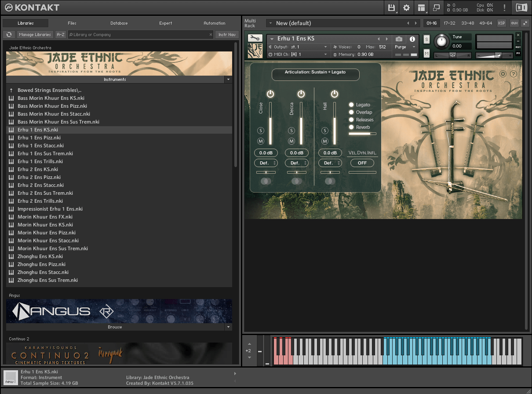Viewport: 532px width, 394px height.
Task: Adjust the Reverb amount slider
Action: click(x=363, y=133)
